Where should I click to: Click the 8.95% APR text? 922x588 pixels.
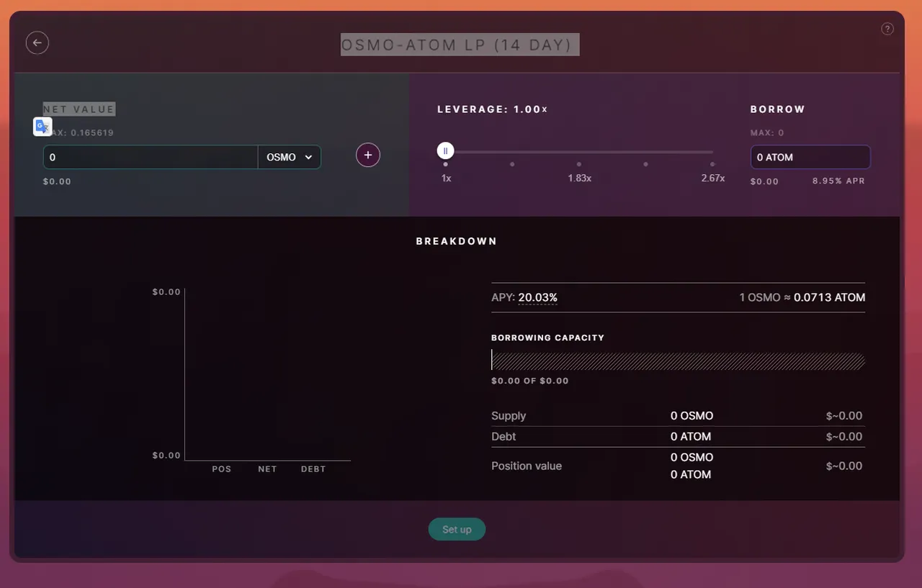click(838, 181)
